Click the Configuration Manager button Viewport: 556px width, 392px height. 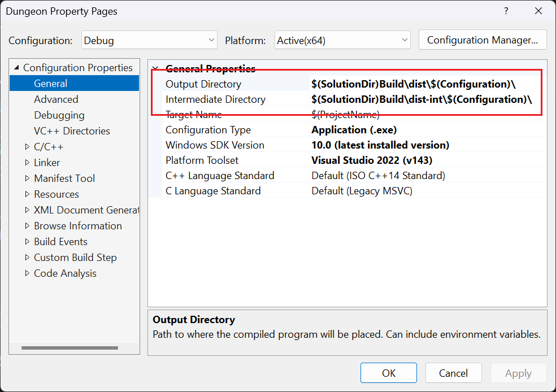tap(482, 40)
